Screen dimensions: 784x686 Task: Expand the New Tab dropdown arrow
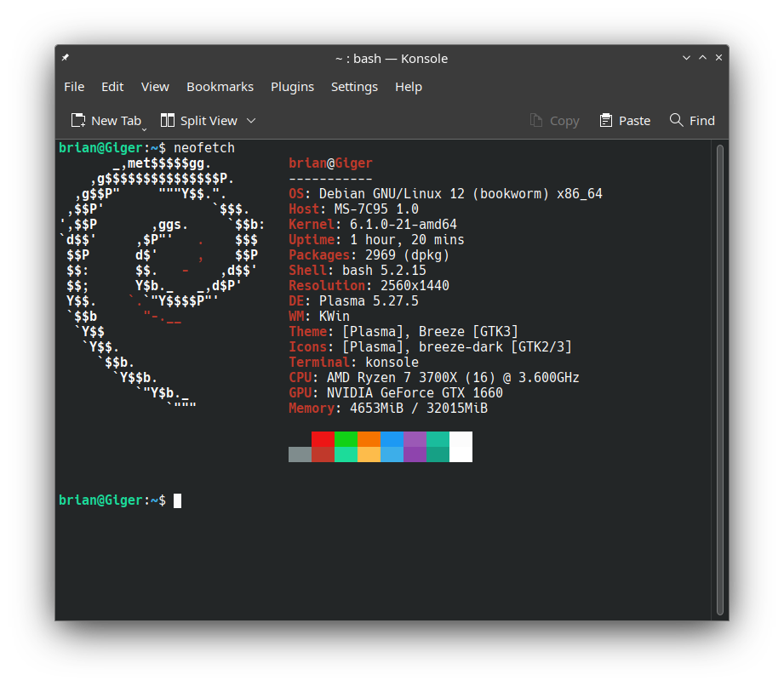click(x=144, y=128)
